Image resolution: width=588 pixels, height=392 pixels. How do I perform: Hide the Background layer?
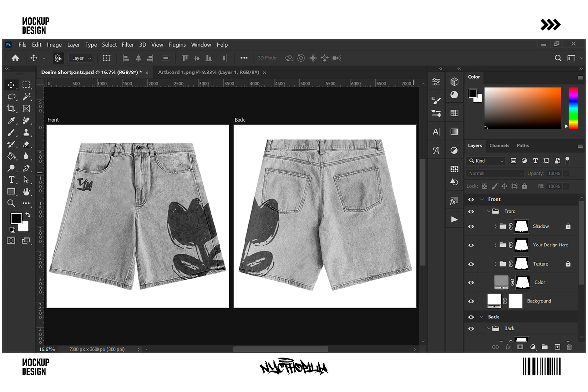tap(471, 301)
